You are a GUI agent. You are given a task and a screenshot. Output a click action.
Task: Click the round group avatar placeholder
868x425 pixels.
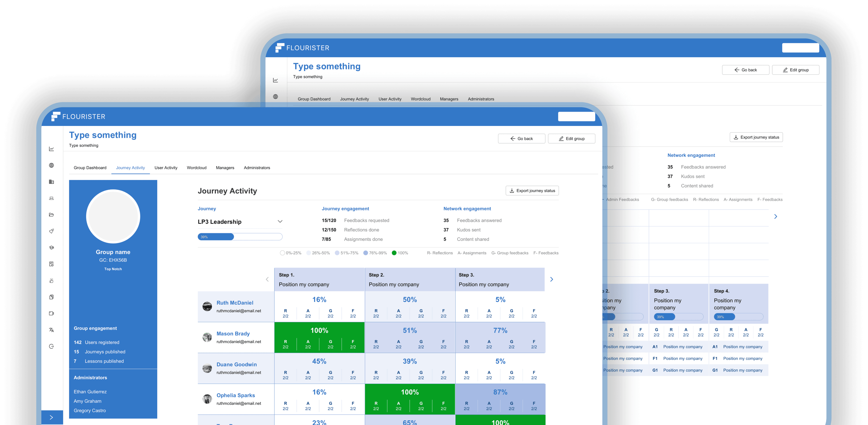[x=113, y=217]
